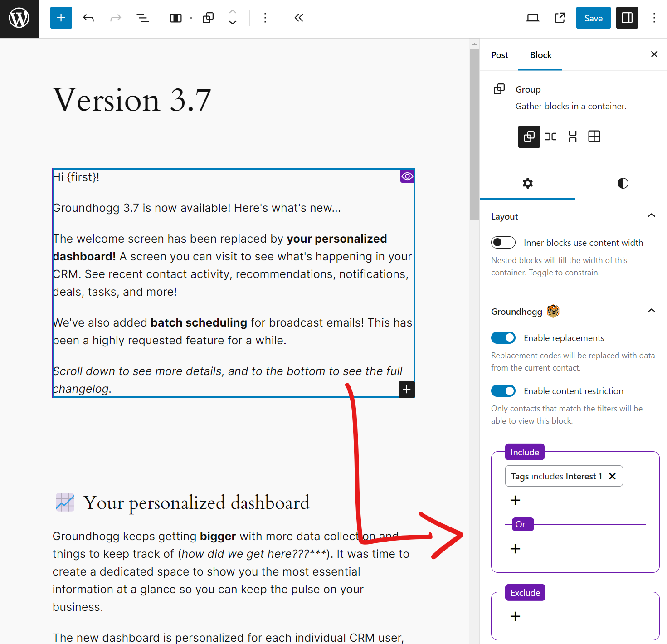Redo the last undone change
Viewport: 667px width, 644px height.
click(116, 18)
